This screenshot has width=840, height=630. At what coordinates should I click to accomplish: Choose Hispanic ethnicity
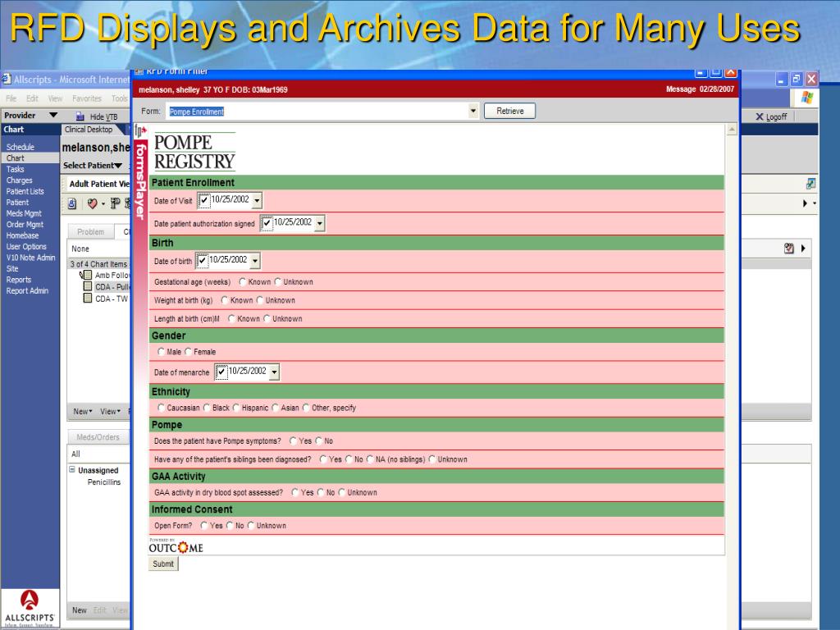pos(236,408)
